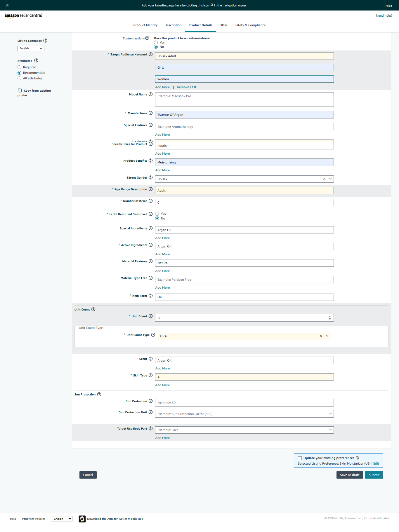Clear the Target Gender Unisex selection
Image resolution: width=399 pixels, height=532 pixels.
324,179
